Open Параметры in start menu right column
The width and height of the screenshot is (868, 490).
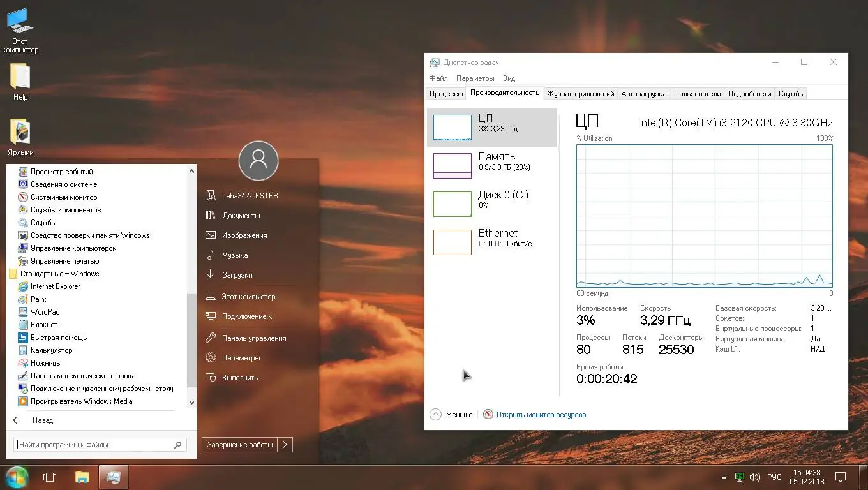pos(241,358)
